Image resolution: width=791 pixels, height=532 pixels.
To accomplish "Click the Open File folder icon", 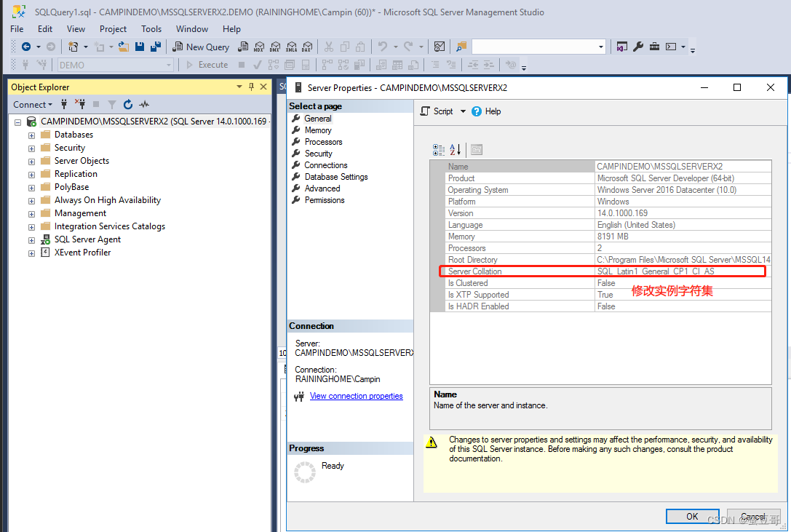I will tap(124, 47).
